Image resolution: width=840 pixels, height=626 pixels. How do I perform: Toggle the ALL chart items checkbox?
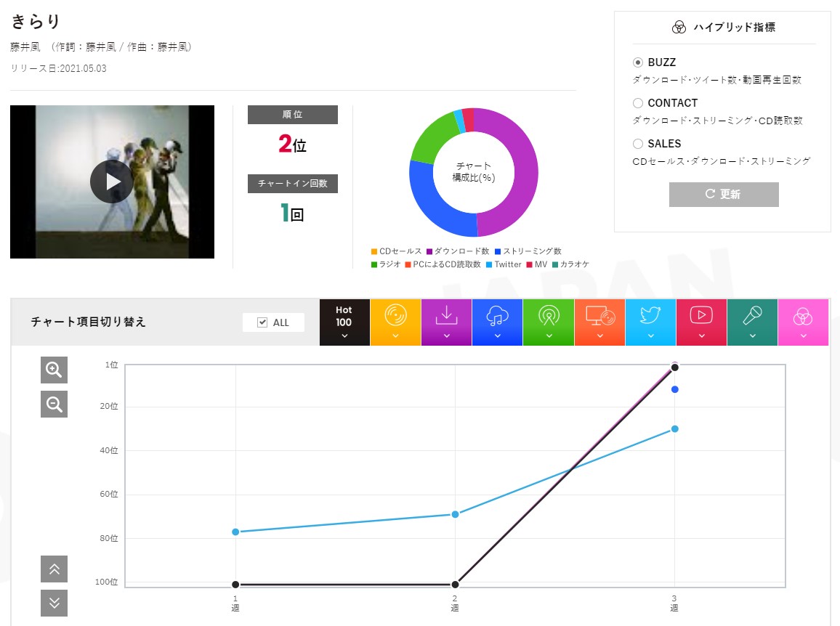pos(262,322)
